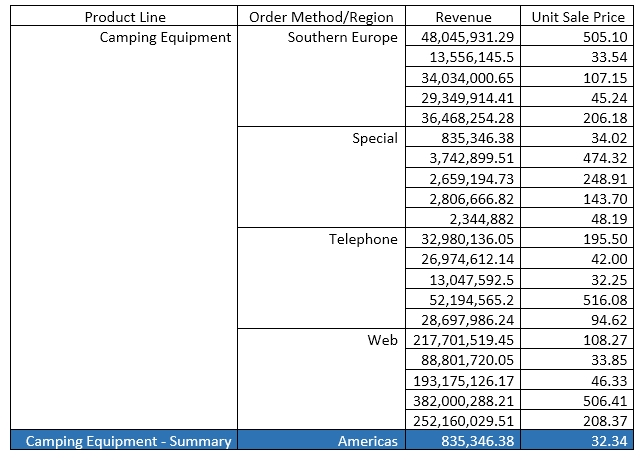Click unit sale price 516.08
644x460 pixels.
[x=605, y=299]
